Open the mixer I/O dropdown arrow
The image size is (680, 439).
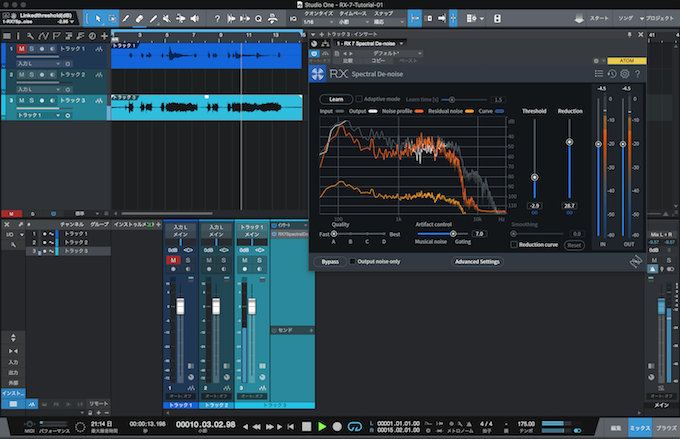point(22,235)
